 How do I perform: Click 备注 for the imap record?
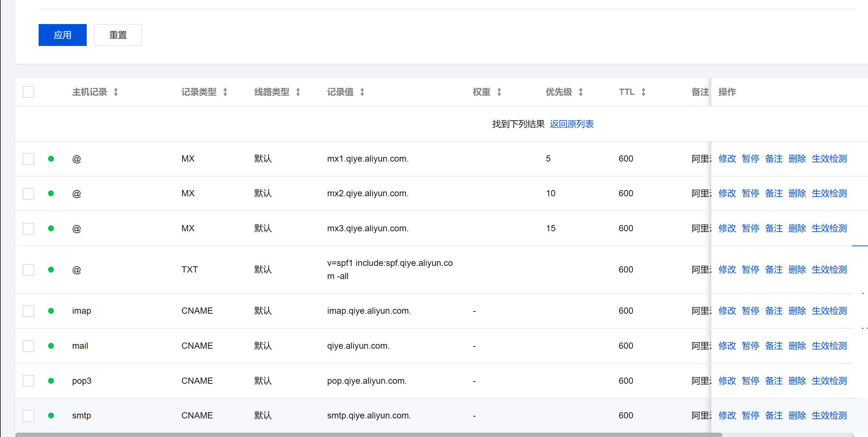(774, 311)
